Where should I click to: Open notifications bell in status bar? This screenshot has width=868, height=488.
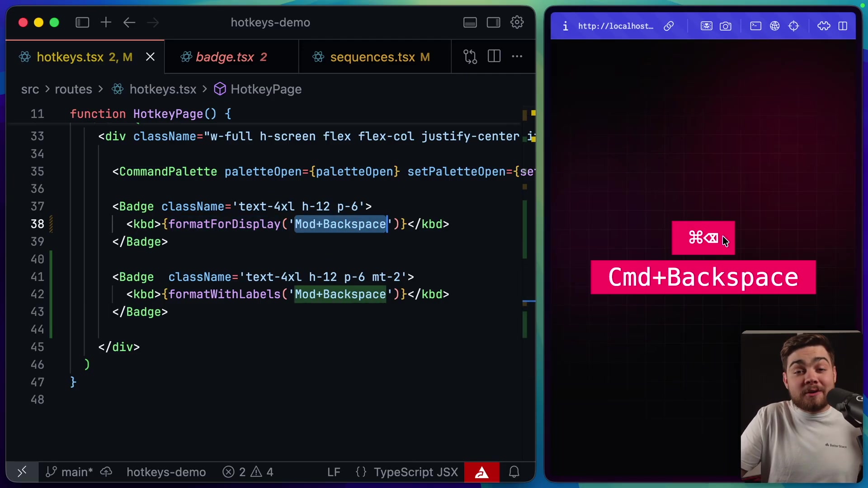(x=514, y=472)
